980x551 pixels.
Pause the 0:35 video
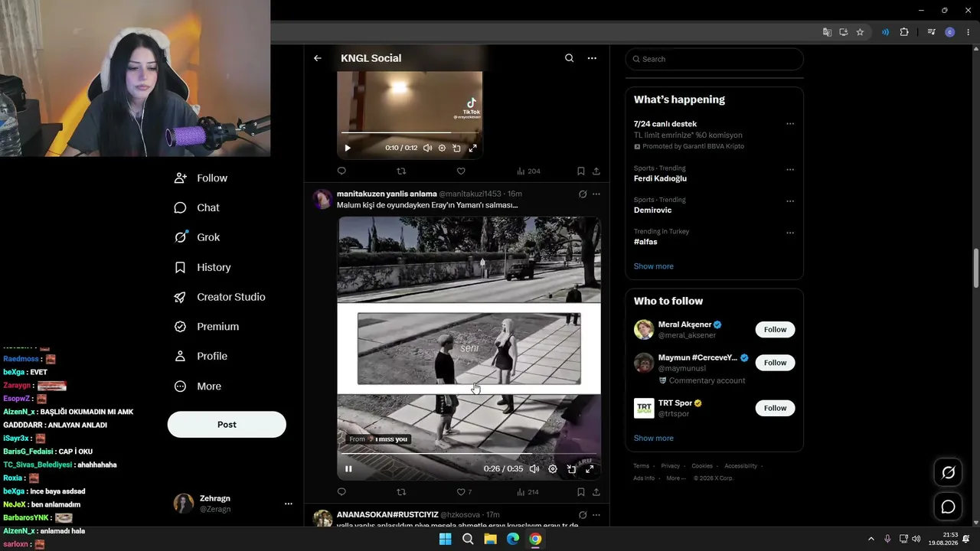coord(348,469)
